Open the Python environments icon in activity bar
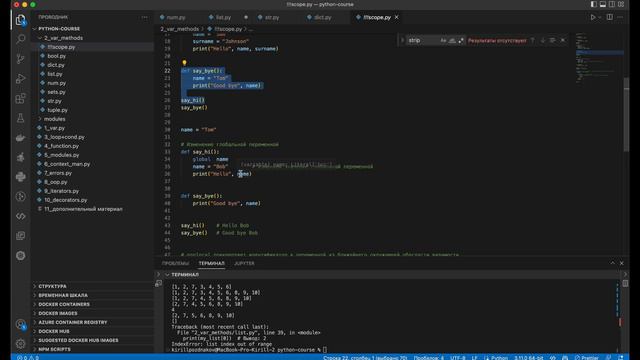Image resolution: width=640 pixels, height=360 pixels. coord(20,177)
